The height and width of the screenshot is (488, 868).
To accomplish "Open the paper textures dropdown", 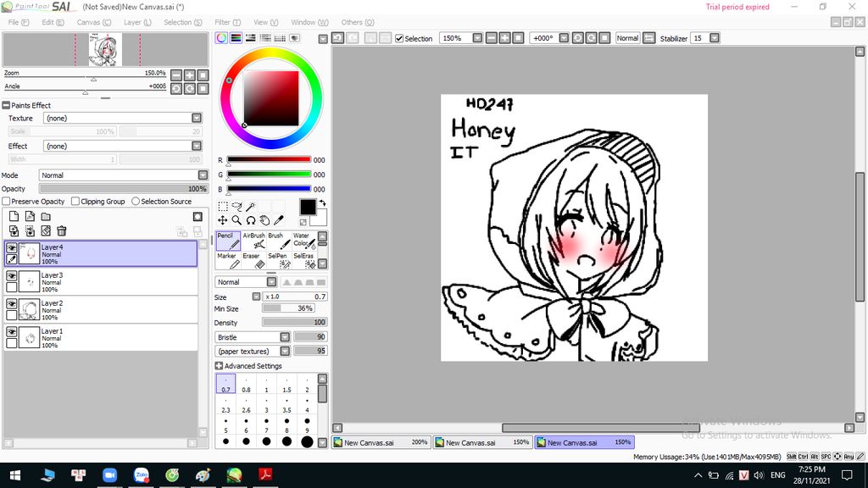I will coord(285,352).
